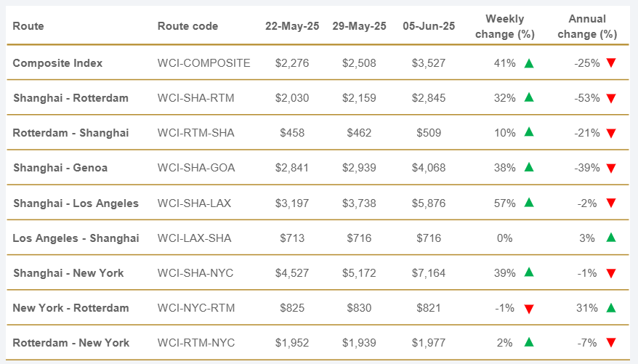Click green weekly arrow in Rotterdam - New York row
Screen dimensions: 638x364
pyautogui.click(x=529, y=343)
